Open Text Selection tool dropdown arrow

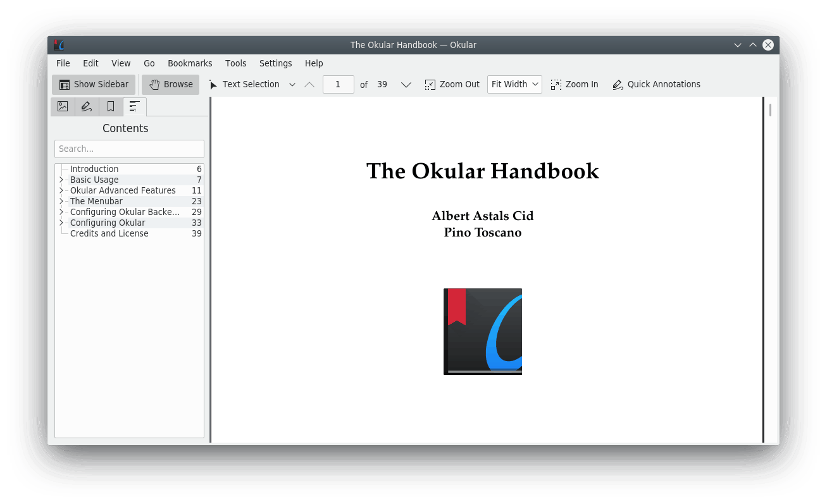coord(292,85)
